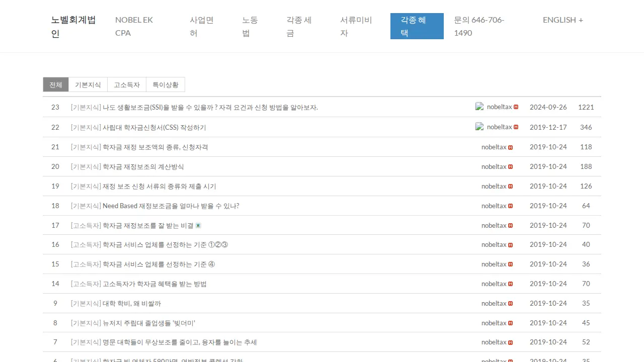Click the red icon beside nobeltax in row 18
The image size is (644, 362).
coord(510,206)
